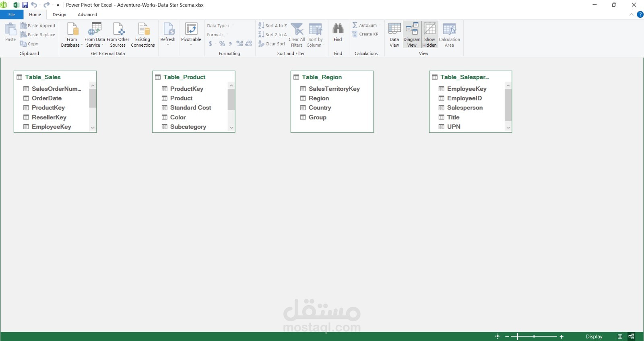
Task: Zoom out with minus button
Action: (x=507, y=337)
